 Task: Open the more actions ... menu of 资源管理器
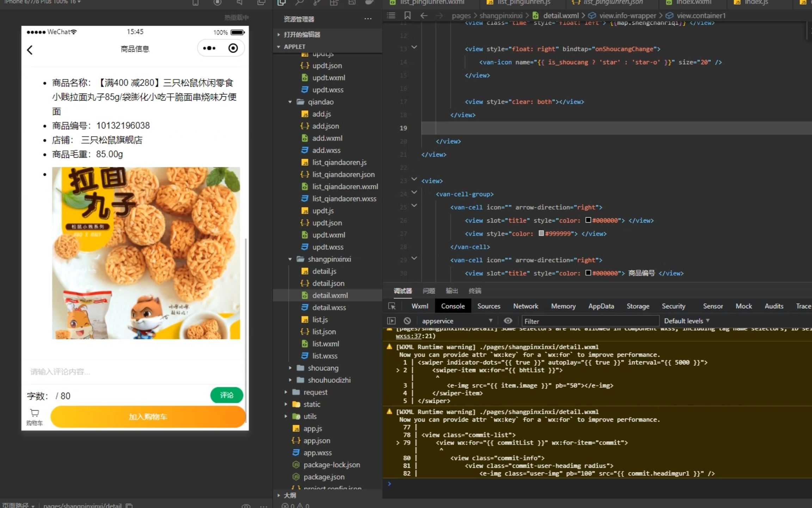[368, 19]
